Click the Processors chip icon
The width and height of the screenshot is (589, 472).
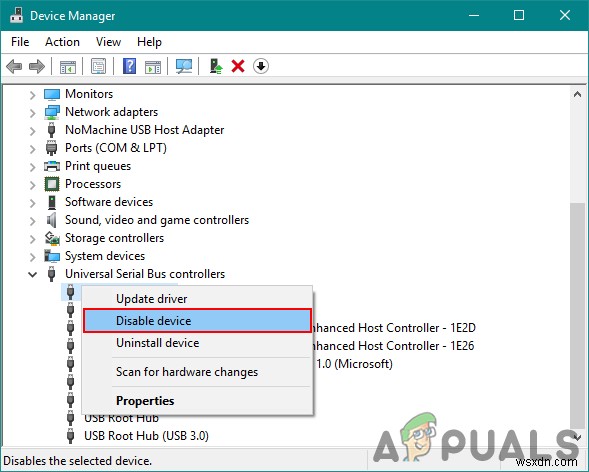click(x=52, y=184)
